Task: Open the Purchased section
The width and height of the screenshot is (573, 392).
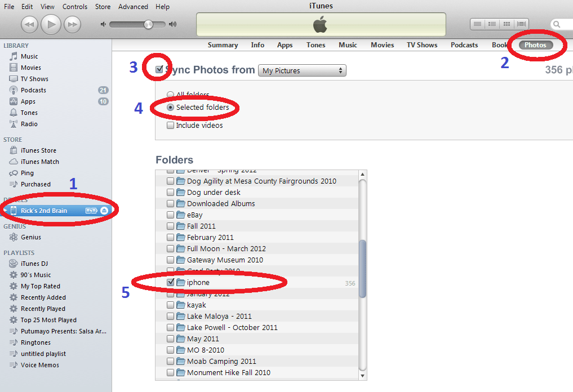Action: click(35, 184)
